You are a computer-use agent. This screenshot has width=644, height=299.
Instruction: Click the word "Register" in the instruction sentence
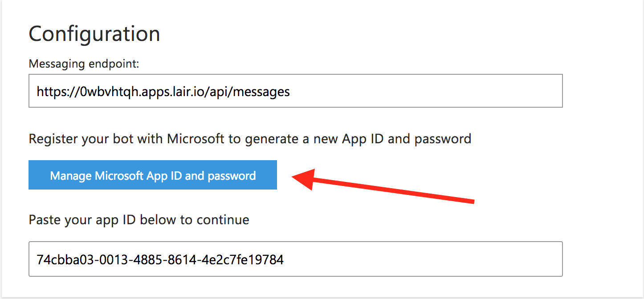[53, 139]
